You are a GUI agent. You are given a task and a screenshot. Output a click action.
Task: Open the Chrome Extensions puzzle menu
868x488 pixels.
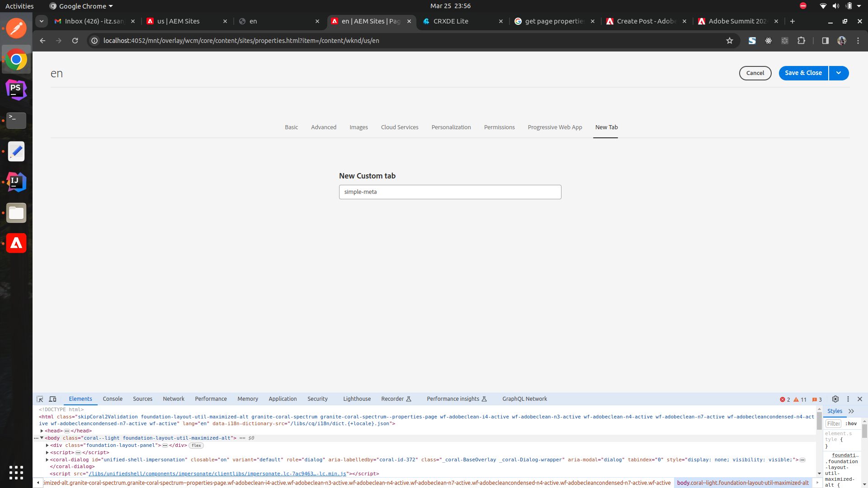802,41
